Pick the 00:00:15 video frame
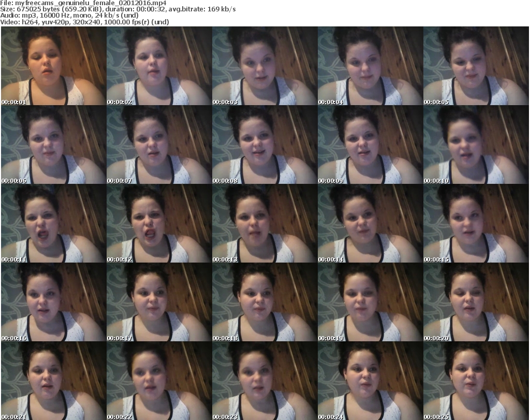The image size is (530, 420). [476, 224]
